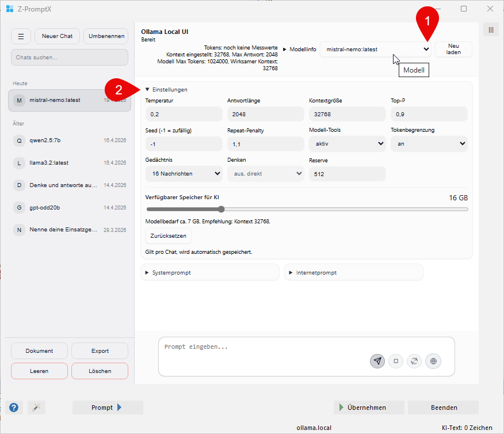Click the globe internet search icon
The width and height of the screenshot is (504, 434).
click(433, 361)
